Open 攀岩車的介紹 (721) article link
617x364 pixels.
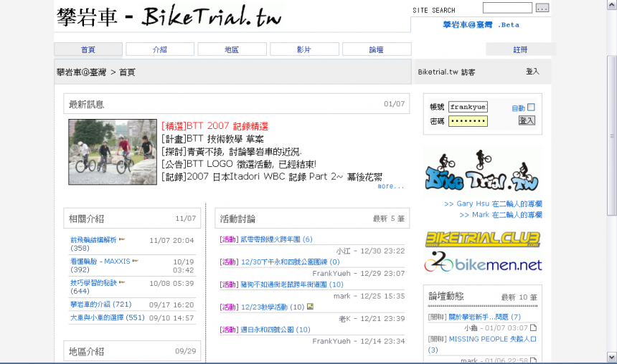coord(100,305)
